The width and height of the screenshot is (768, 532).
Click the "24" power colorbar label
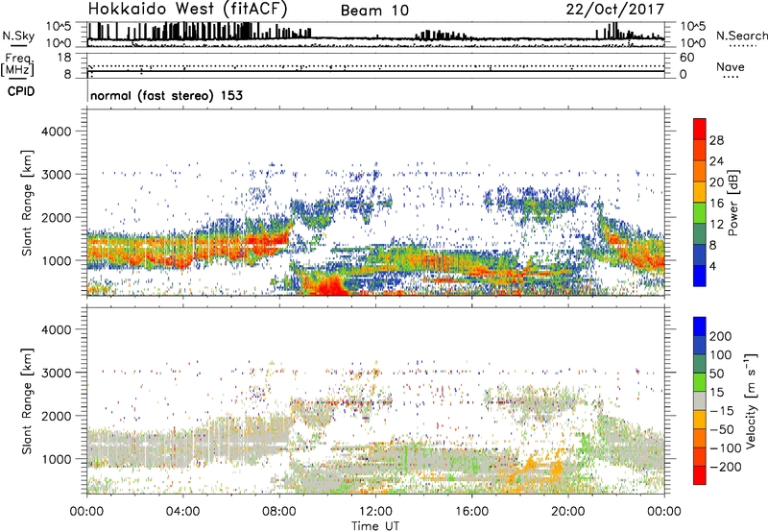716,161
